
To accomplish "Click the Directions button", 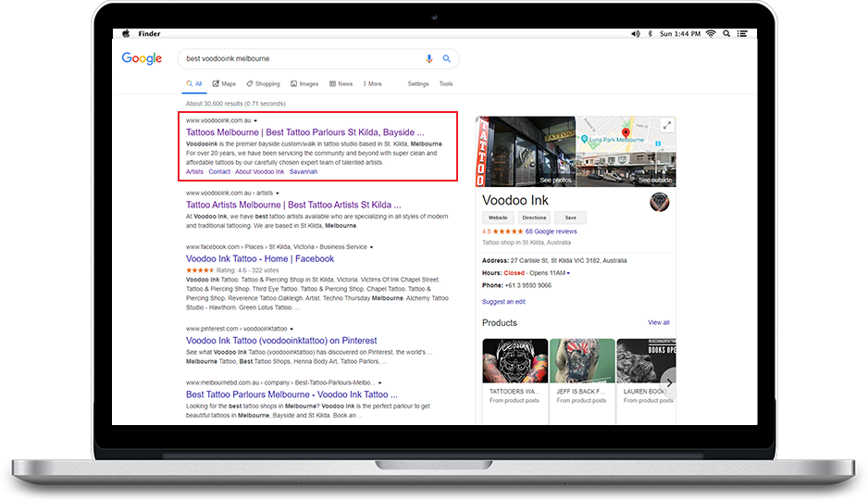I will (x=534, y=218).
